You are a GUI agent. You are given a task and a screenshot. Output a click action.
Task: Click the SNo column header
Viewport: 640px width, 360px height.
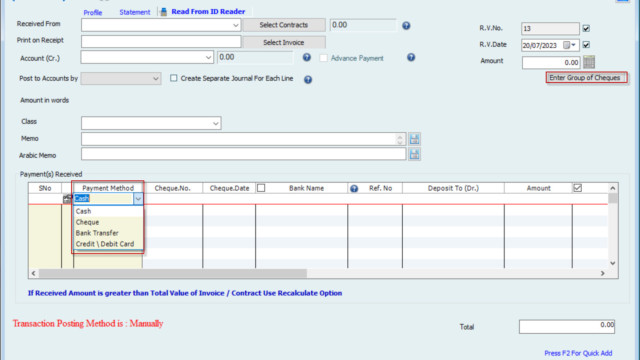[x=45, y=188]
